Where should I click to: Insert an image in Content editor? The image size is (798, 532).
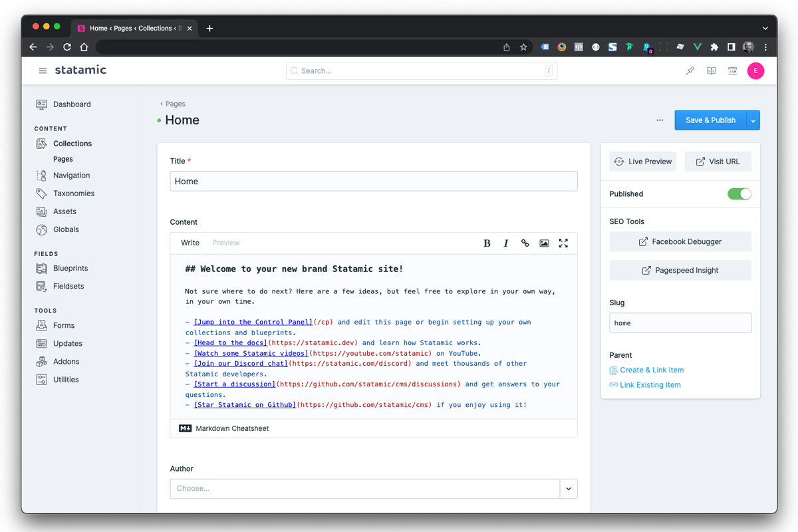coord(544,243)
